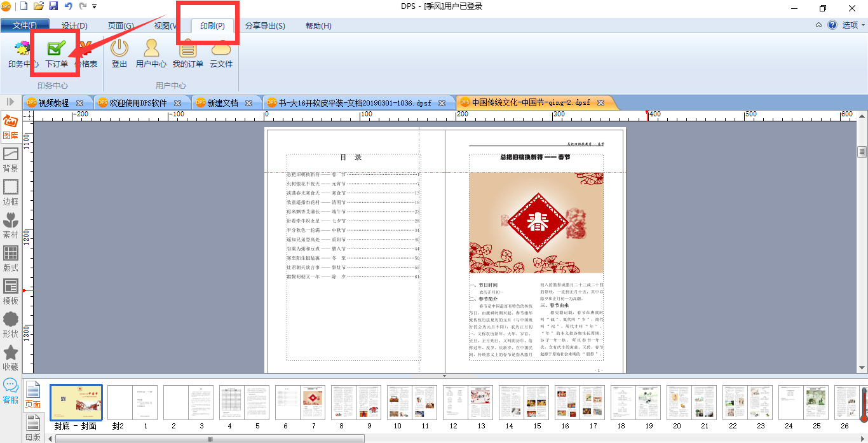Expand the left sidebar panel arrow
Viewport: 868px width, 443px height.
click(11, 102)
